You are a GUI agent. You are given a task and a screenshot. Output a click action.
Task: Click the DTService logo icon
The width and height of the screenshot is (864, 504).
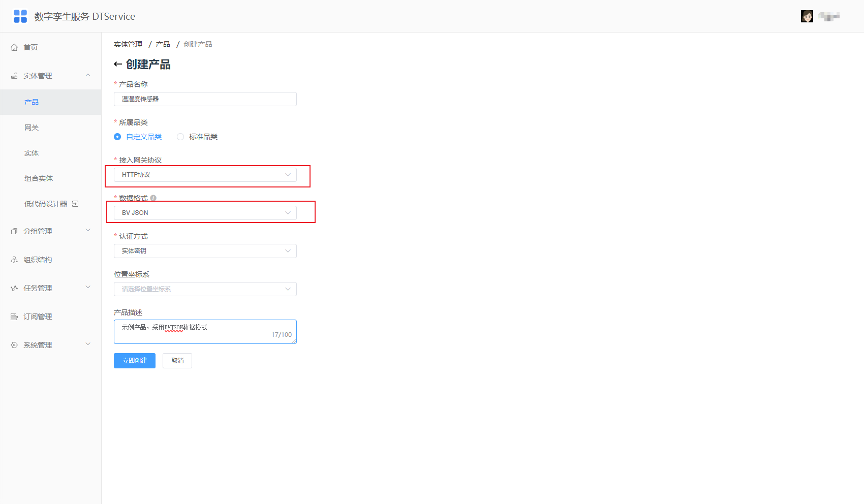pyautogui.click(x=20, y=16)
